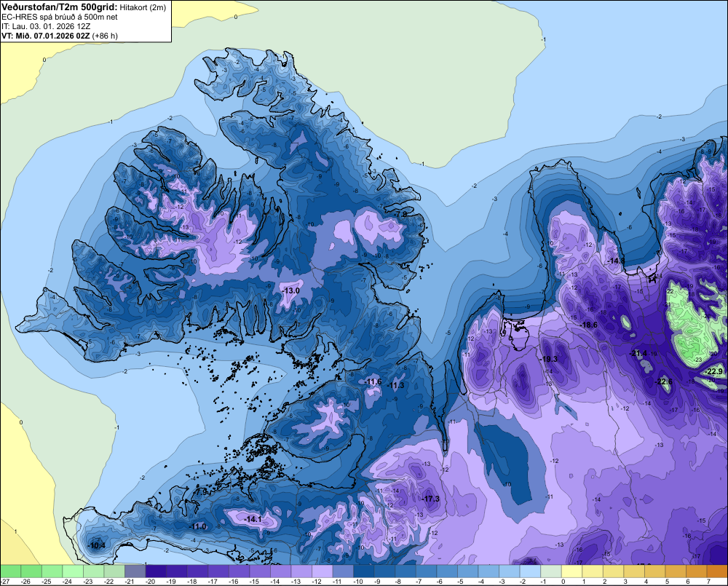Click the valid time 'VT: Mið. 07.01.2026 02Z'

[x=45, y=36]
